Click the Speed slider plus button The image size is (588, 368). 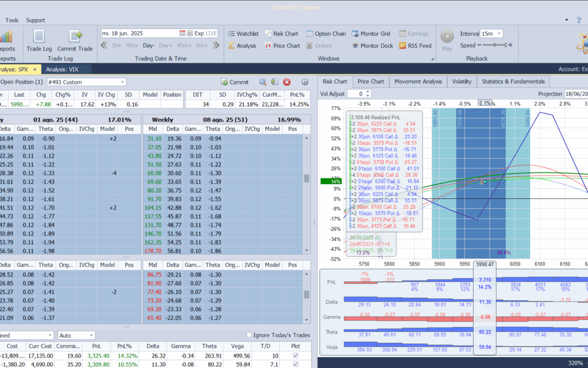[510, 45]
